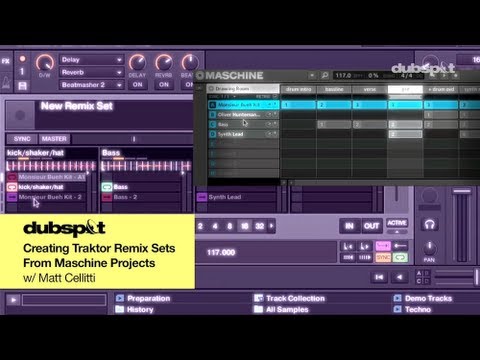Click the loop IN button

349,226
